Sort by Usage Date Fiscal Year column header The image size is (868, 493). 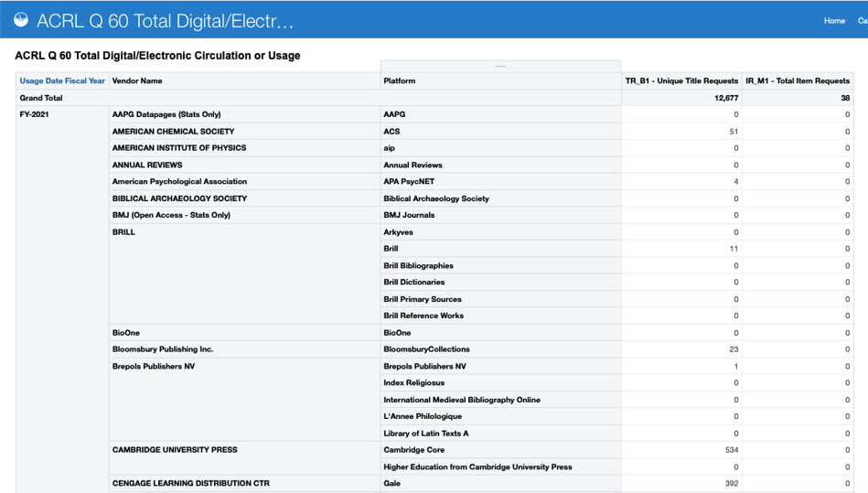62,80
